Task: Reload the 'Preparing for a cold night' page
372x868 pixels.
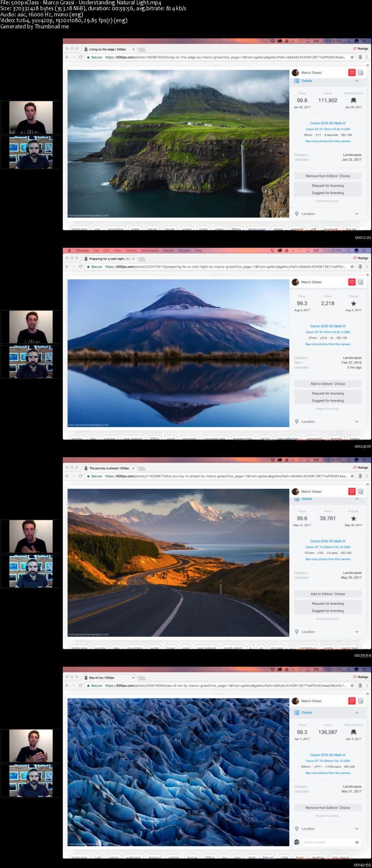Action: pyautogui.click(x=81, y=267)
